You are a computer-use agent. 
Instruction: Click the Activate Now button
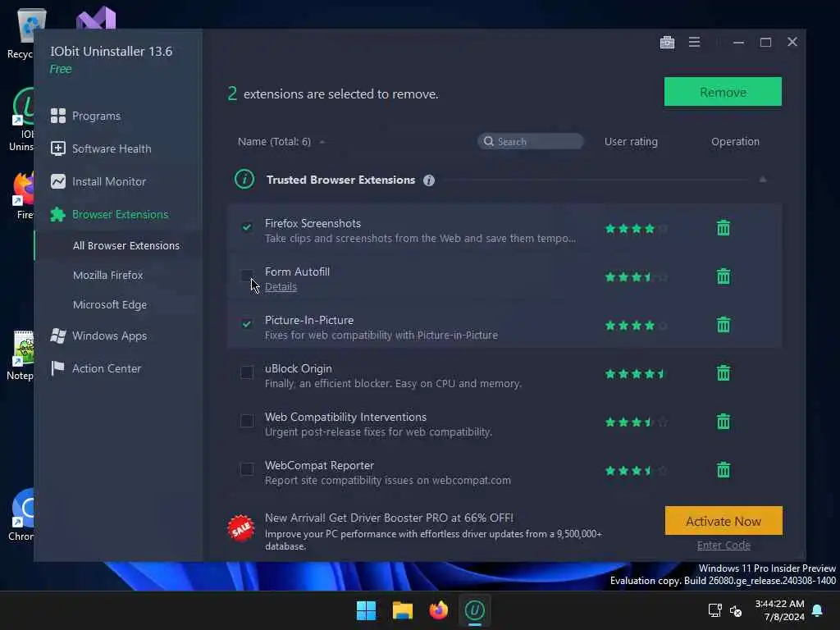(x=724, y=521)
